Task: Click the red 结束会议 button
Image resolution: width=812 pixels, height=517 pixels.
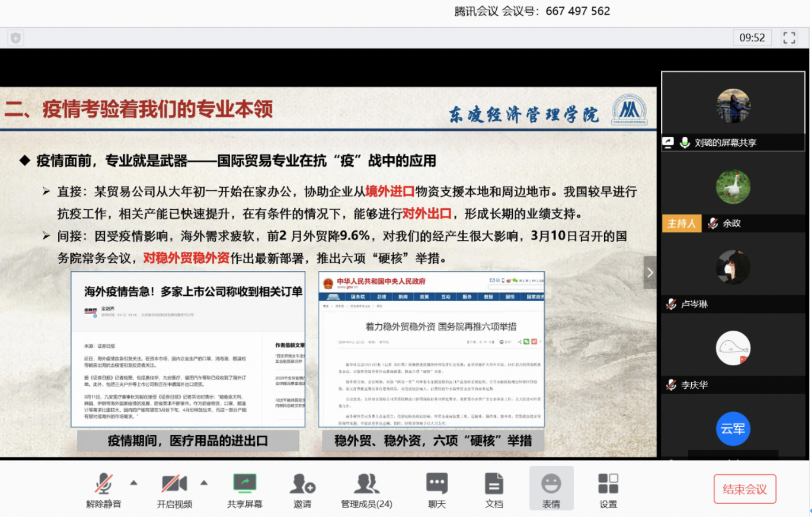Action: [x=745, y=489]
